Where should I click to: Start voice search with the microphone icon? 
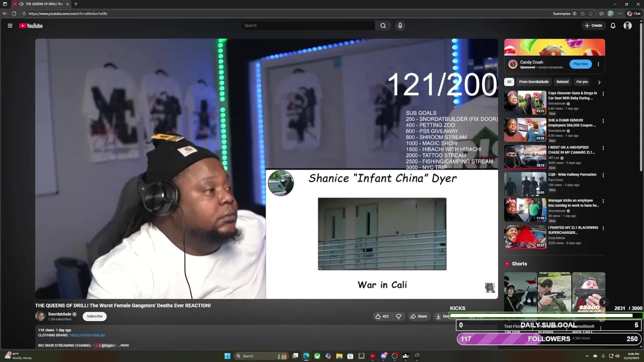pos(400,26)
